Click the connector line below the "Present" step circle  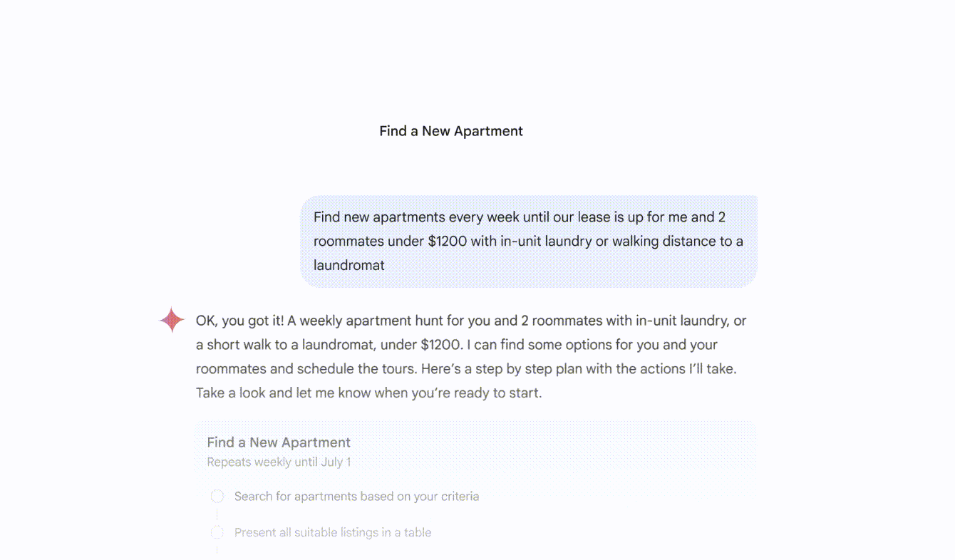click(x=217, y=549)
